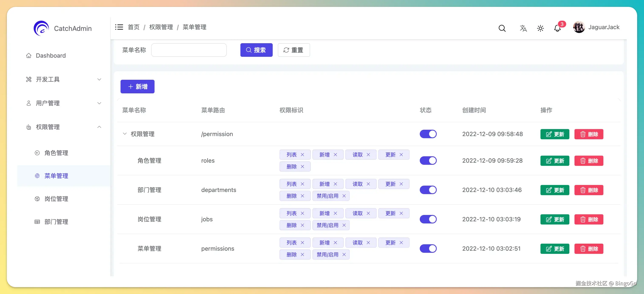The height and width of the screenshot is (294, 644).
Task: Switch language using the 文A icon
Action: 523,28
